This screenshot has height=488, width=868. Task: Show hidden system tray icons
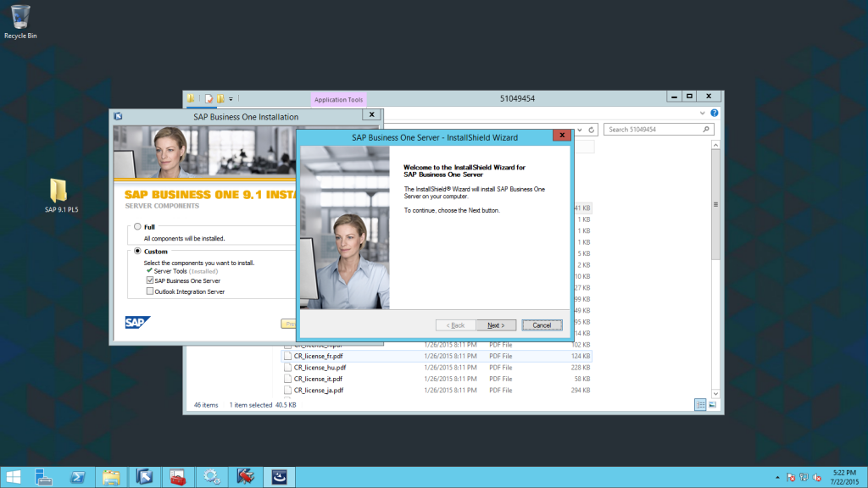pos(777,478)
